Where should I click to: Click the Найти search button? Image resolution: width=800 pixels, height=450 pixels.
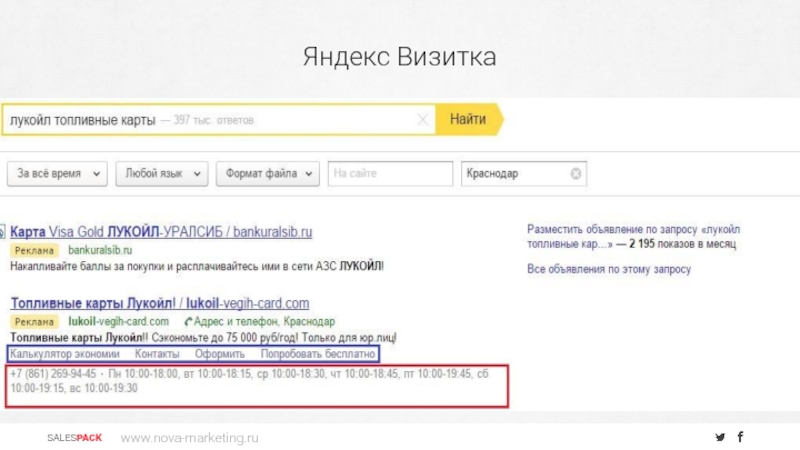(x=469, y=119)
